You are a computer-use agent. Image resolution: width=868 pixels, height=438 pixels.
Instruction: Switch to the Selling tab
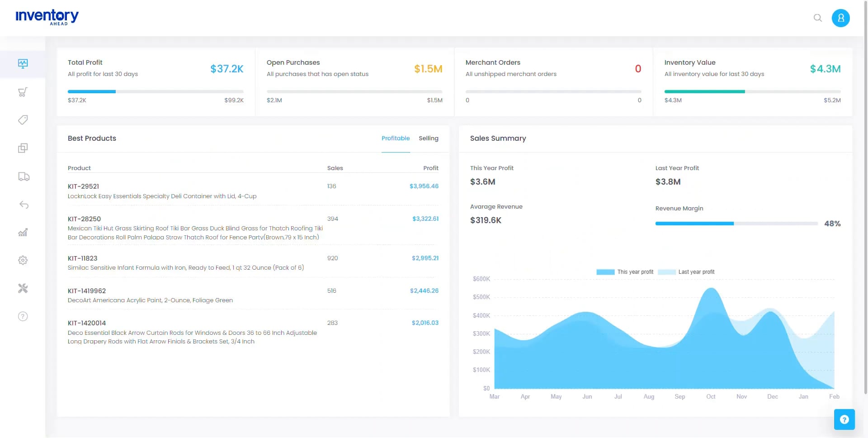coord(429,138)
